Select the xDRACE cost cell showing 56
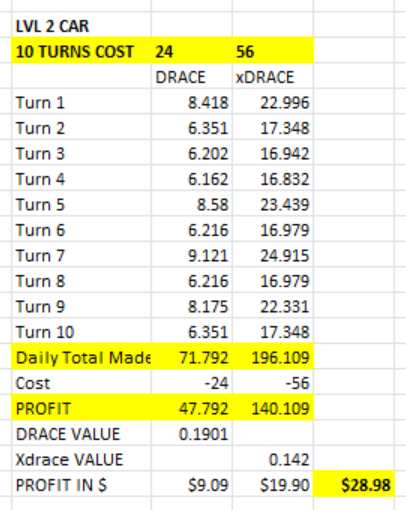 tap(273, 51)
